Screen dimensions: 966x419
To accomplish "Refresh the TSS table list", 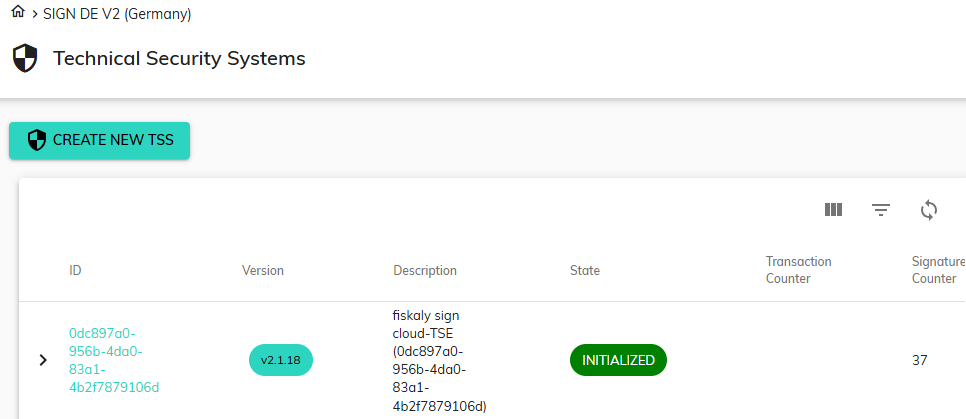I will (x=929, y=209).
